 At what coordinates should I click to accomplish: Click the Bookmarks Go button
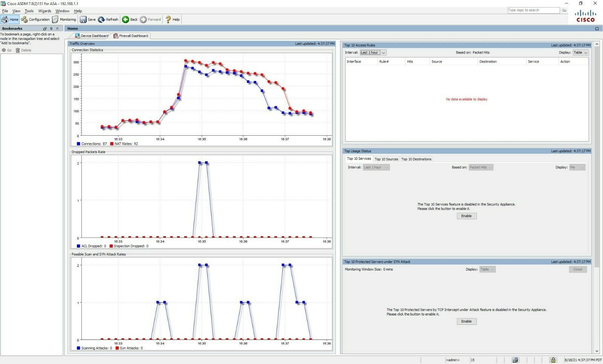click(7, 50)
